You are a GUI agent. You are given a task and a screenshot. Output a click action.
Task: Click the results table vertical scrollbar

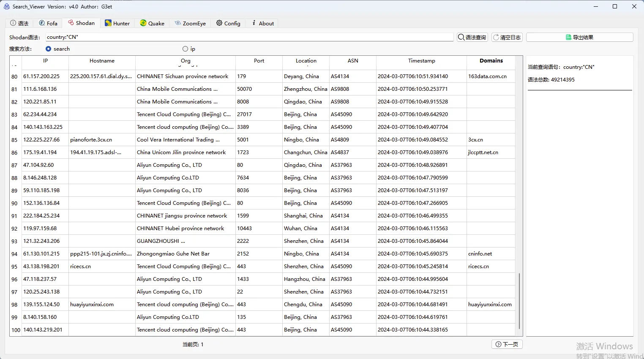click(519, 301)
